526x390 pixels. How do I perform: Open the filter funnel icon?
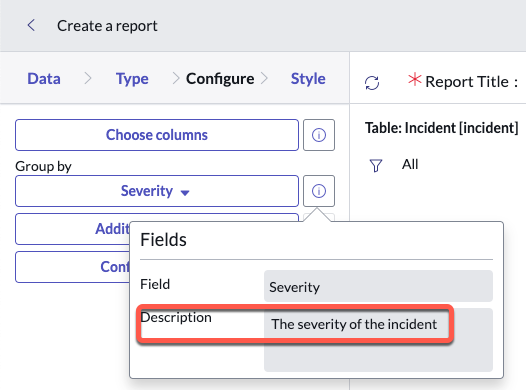pyautogui.click(x=376, y=165)
